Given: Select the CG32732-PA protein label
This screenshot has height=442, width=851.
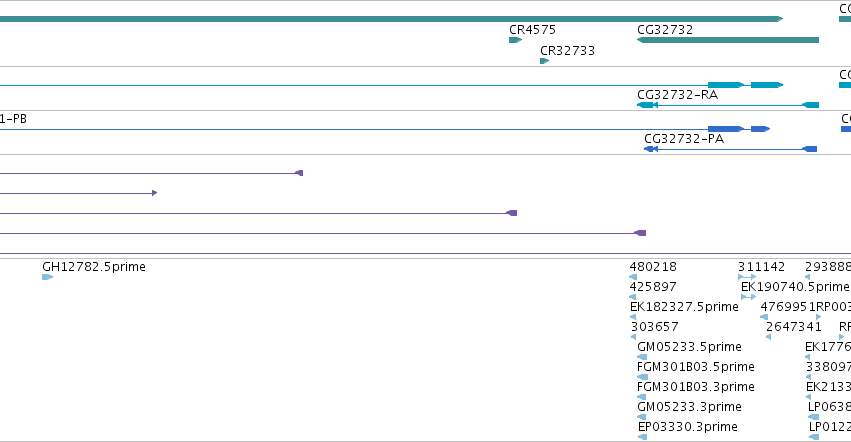Looking at the screenshot, I should pyautogui.click(x=684, y=139).
